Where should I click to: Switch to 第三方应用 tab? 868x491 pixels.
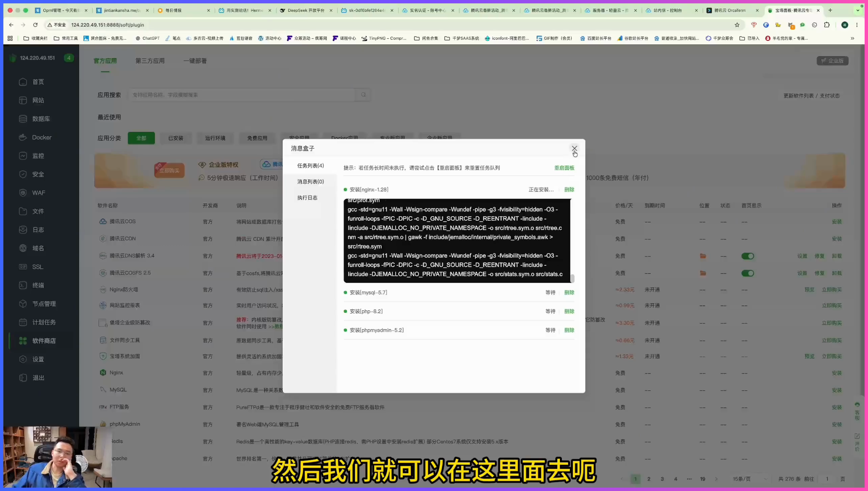point(150,61)
